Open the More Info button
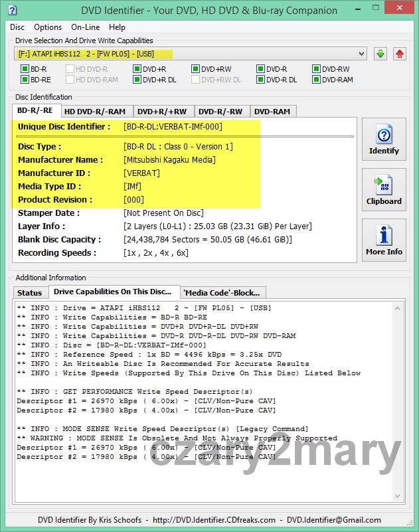Image resolution: width=419 pixels, height=532 pixels. click(384, 241)
